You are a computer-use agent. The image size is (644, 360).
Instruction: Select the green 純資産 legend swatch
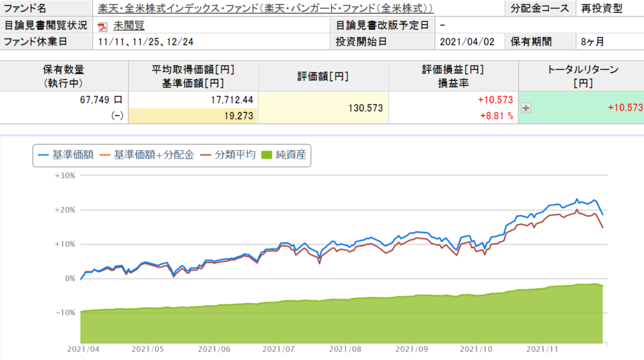tap(267, 155)
